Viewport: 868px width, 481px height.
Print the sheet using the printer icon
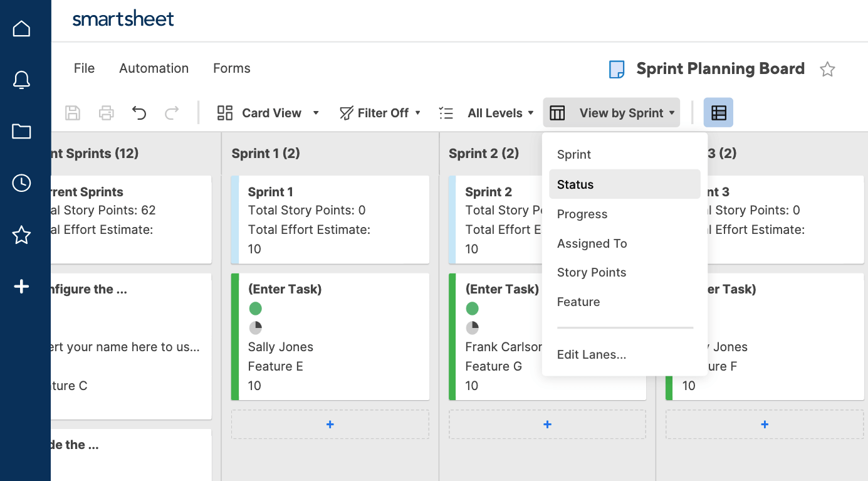point(106,112)
